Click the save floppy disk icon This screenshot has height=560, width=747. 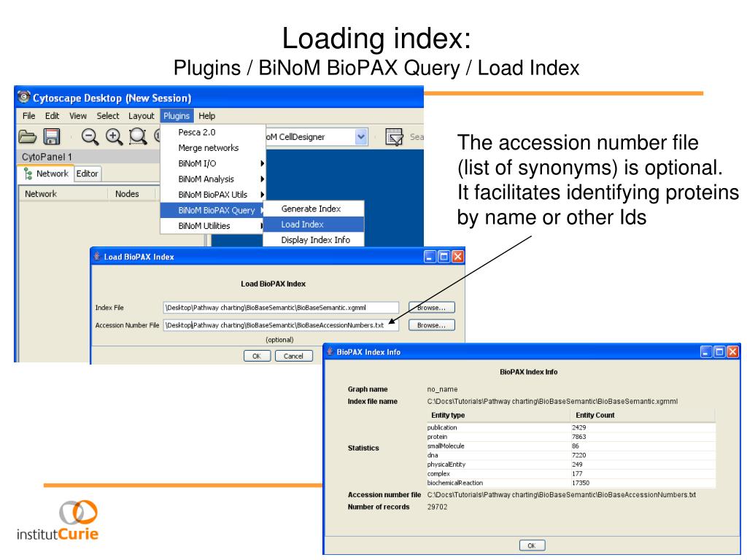pos(52,136)
